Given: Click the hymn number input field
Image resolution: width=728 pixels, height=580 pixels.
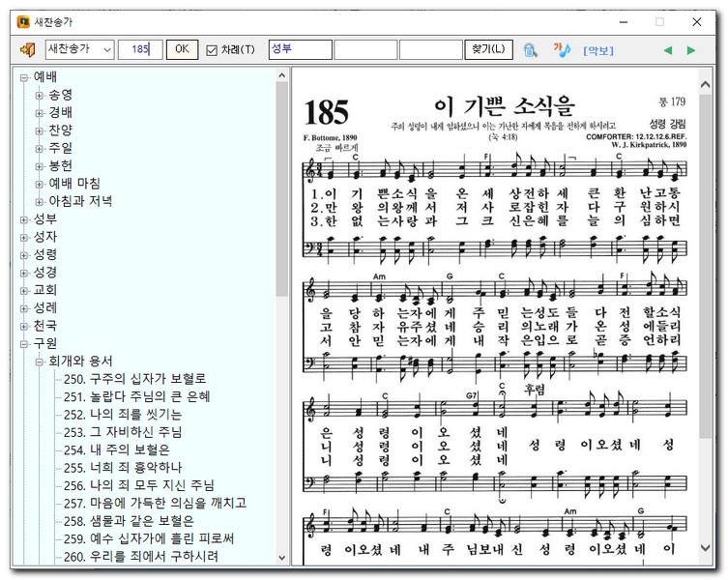Looking at the screenshot, I should [140, 49].
